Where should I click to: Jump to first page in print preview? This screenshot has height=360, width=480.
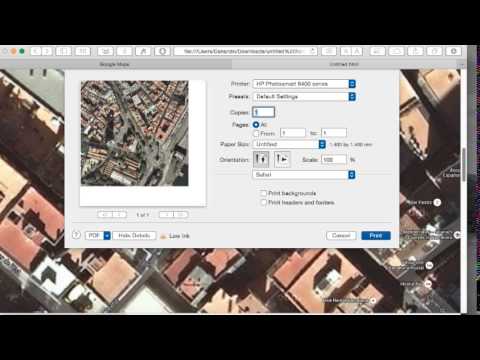(x=105, y=215)
